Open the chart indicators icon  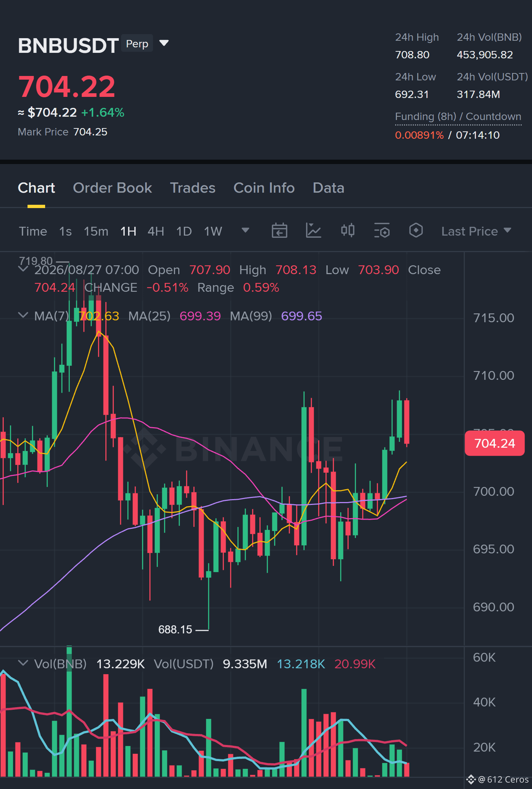point(313,231)
